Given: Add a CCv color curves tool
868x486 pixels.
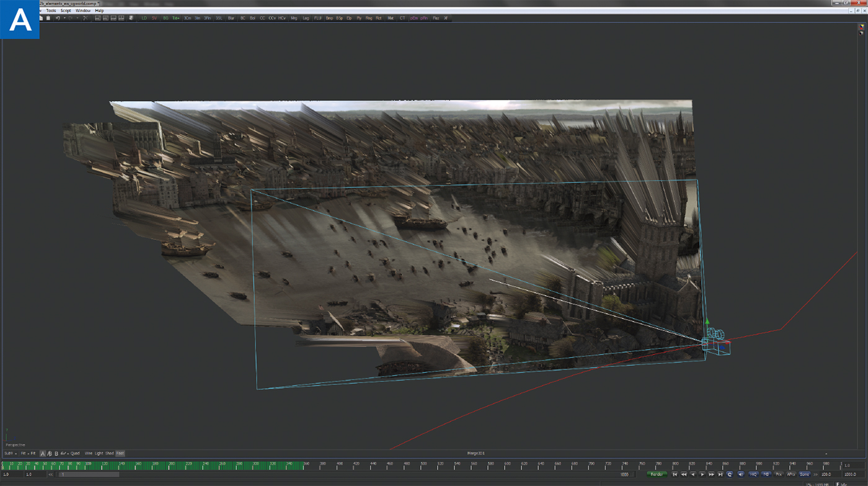Looking at the screenshot, I should click(x=272, y=18).
